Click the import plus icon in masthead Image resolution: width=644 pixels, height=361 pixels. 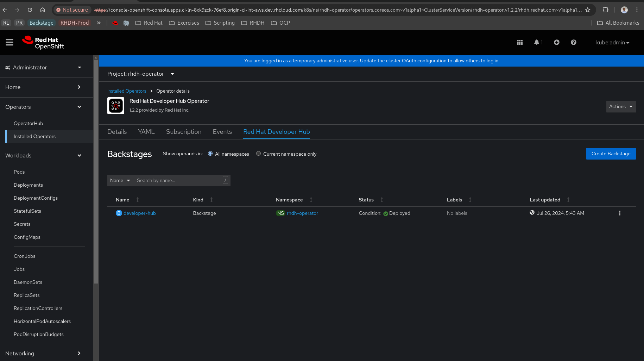557,42
